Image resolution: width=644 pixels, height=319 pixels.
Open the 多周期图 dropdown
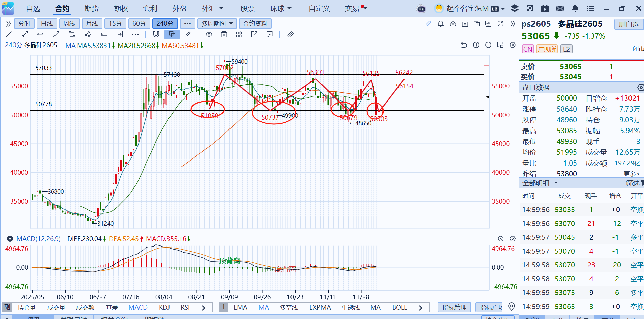click(x=217, y=24)
